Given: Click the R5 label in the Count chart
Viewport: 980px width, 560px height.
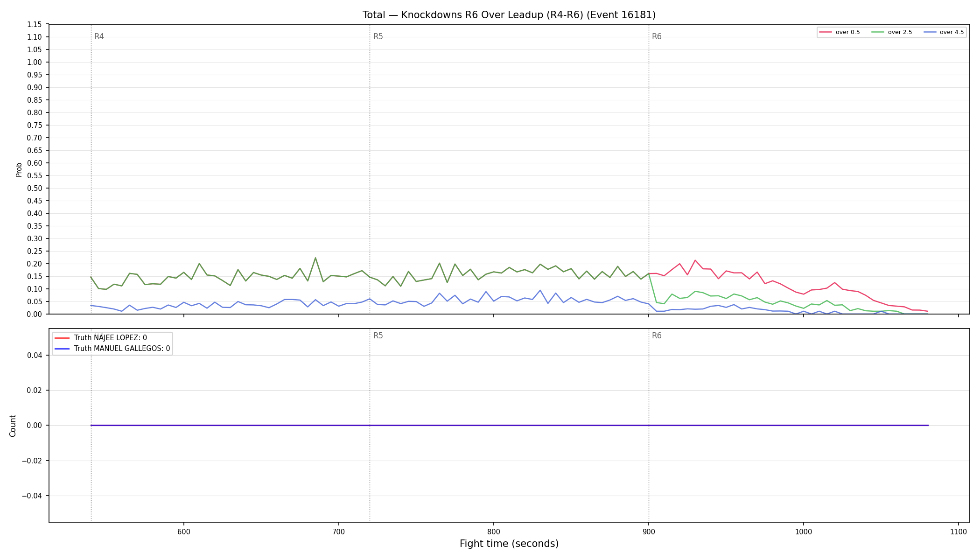Looking at the screenshot, I should (378, 336).
